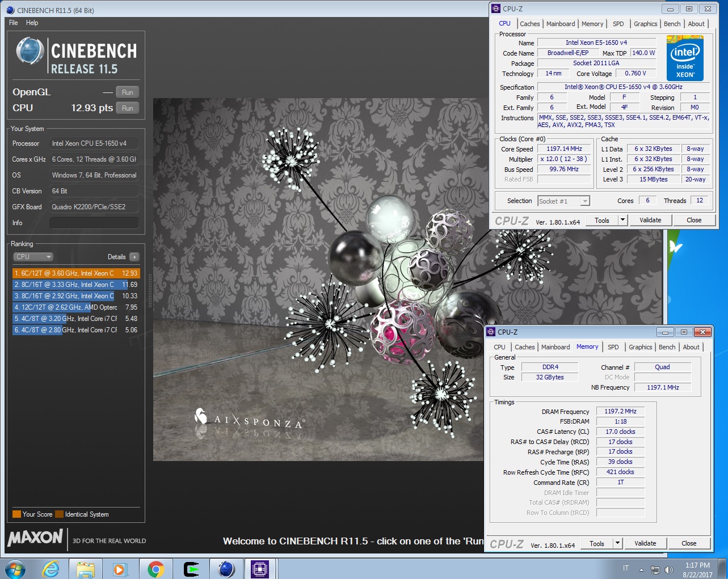This screenshot has width=728, height=579.
Task: Click the green C app taskbar icon
Action: [x=191, y=569]
